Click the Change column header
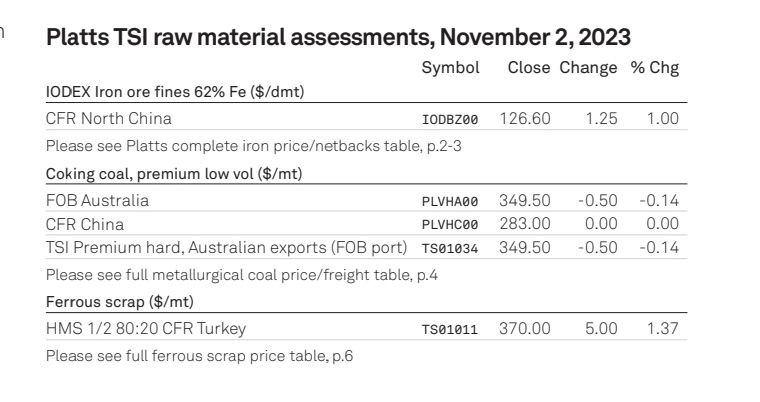Screen dimensions: 760x402 pos(588,68)
